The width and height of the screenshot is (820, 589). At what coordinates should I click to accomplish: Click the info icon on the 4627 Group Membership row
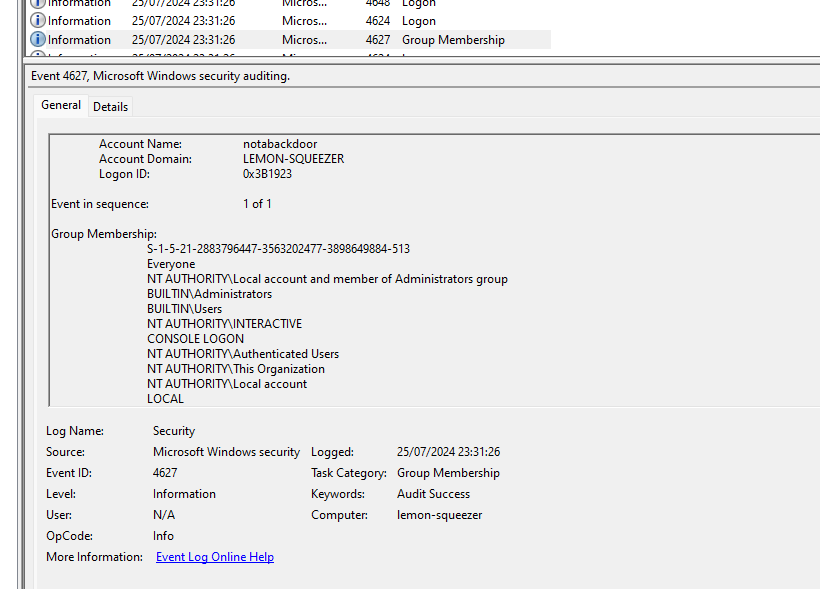(38, 40)
